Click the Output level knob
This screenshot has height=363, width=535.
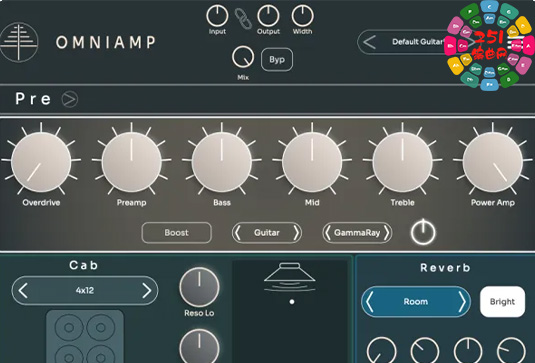coord(268,16)
